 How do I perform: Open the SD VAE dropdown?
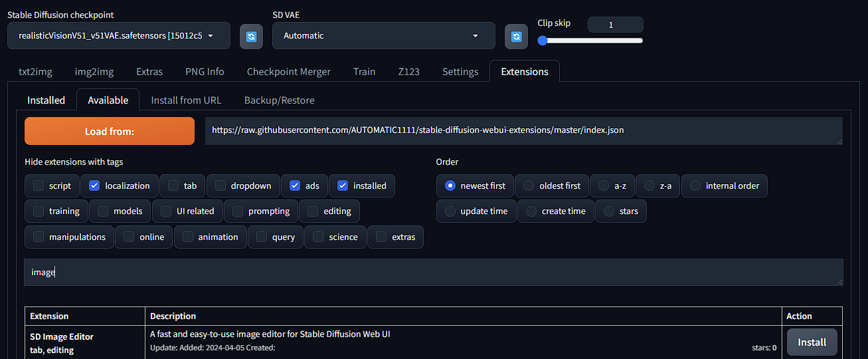click(x=384, y=36)
